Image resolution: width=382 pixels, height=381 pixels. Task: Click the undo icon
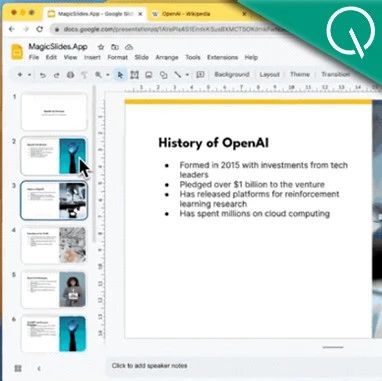coord(43,75)
